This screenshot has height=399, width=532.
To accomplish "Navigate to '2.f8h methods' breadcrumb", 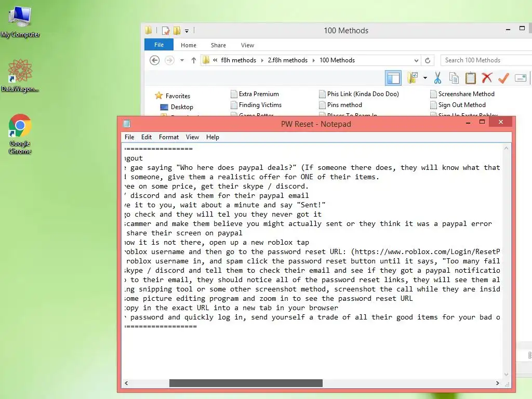I will pos(288,60).
